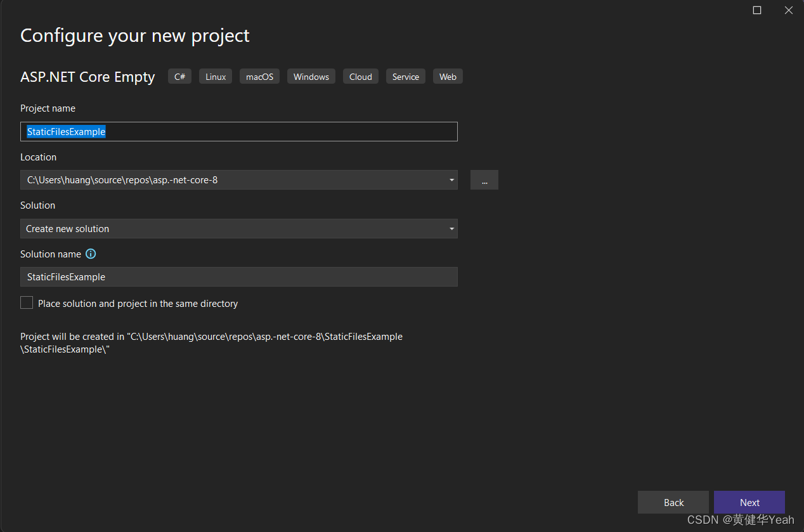The width and height of the screenshot is (804, 532).
Task: Click the Cloud project type tag
Action: [360, 76]
